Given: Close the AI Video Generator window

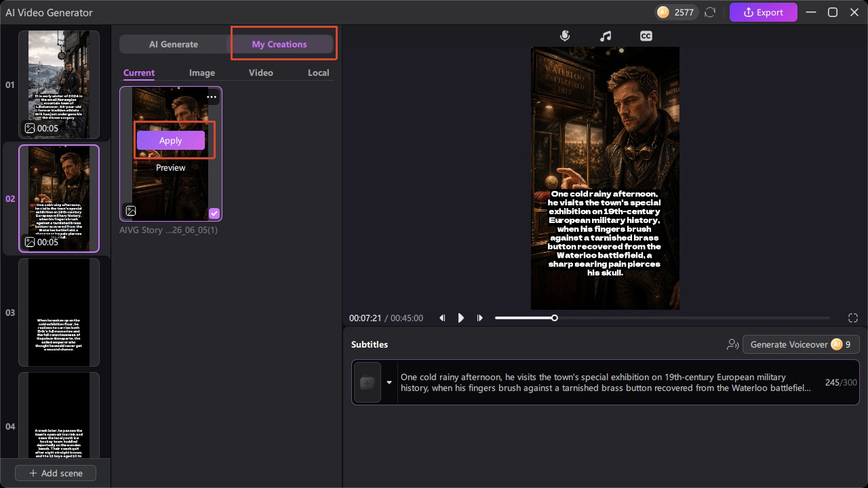Looking at the screenshot, I should tap(853, 12).
